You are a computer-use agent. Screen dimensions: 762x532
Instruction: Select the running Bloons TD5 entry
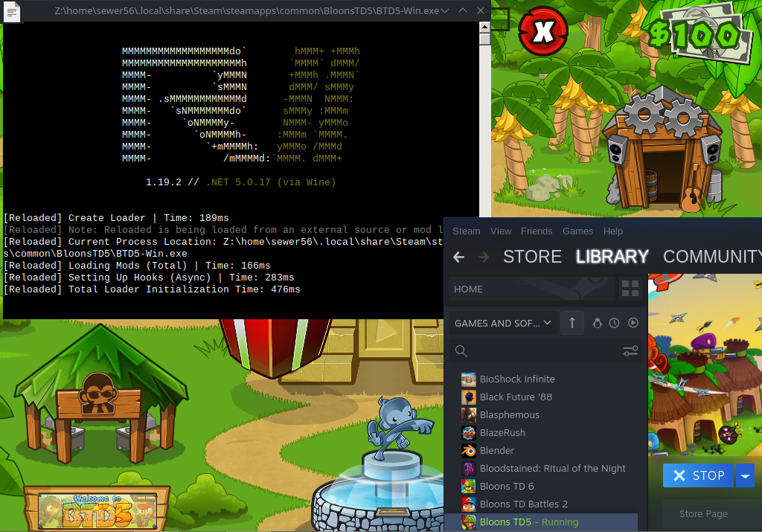542,522
